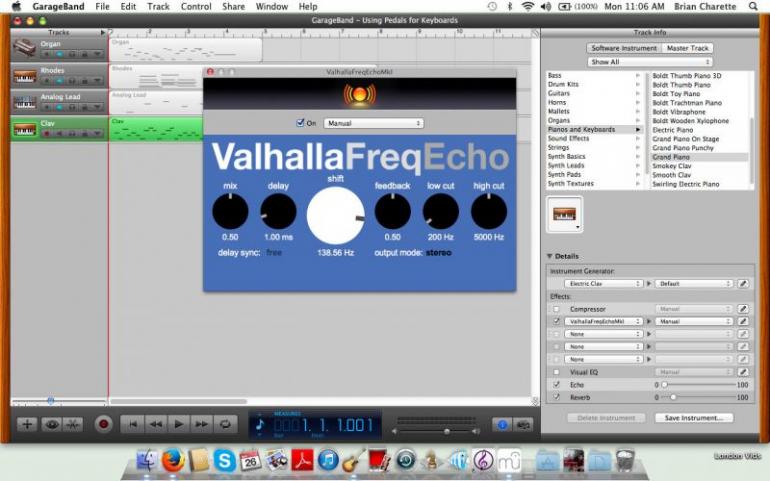The image size is (770, 481).
Task: Select the Synth Leads category
Action: click(x=566, y=165)
